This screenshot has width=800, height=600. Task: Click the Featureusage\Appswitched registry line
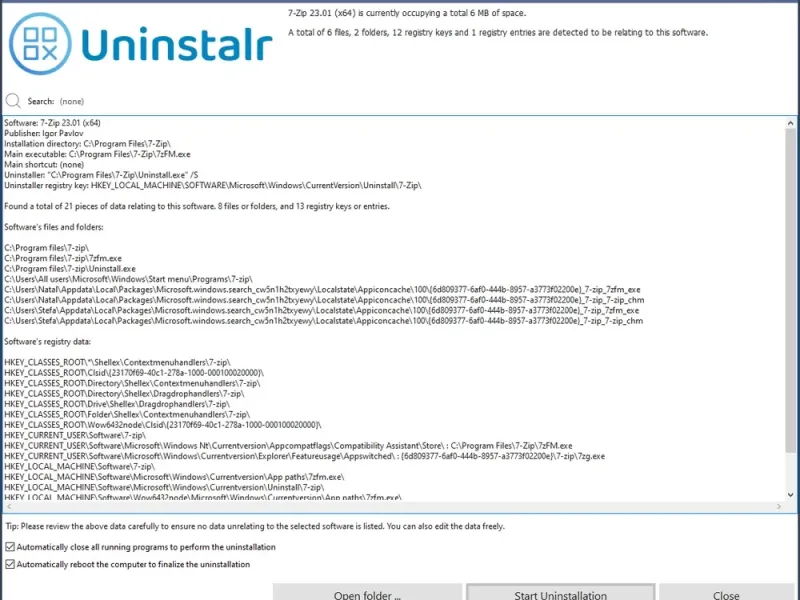pos(305,456)
